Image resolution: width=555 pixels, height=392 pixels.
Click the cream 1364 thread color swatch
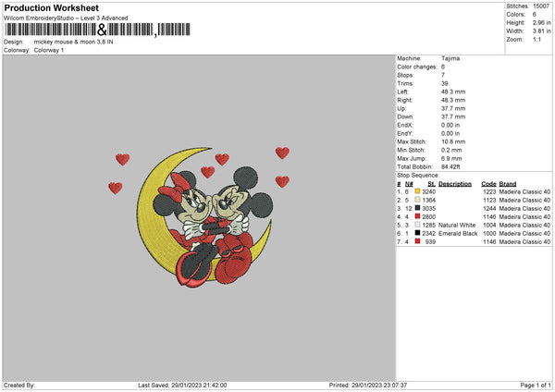(417, 200)
